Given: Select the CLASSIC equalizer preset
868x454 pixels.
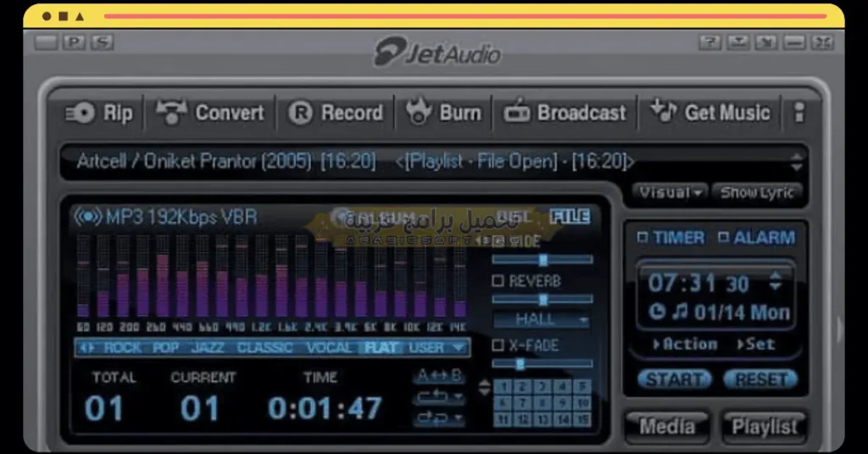Looking at the screenshot, I should coord(264,348).
